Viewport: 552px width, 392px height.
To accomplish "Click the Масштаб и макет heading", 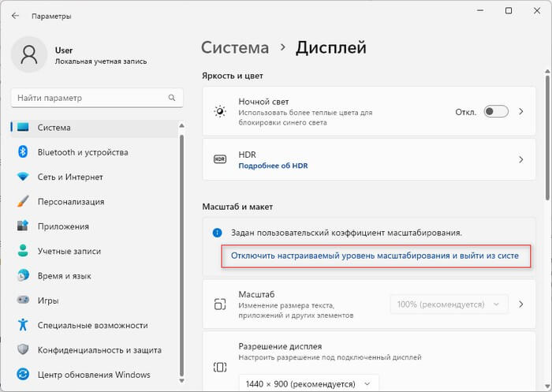I will pyautogui.click(x=237, y=207).
